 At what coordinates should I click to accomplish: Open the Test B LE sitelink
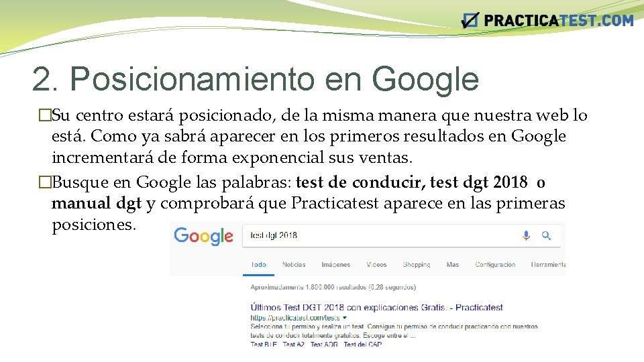click(263, 345)
